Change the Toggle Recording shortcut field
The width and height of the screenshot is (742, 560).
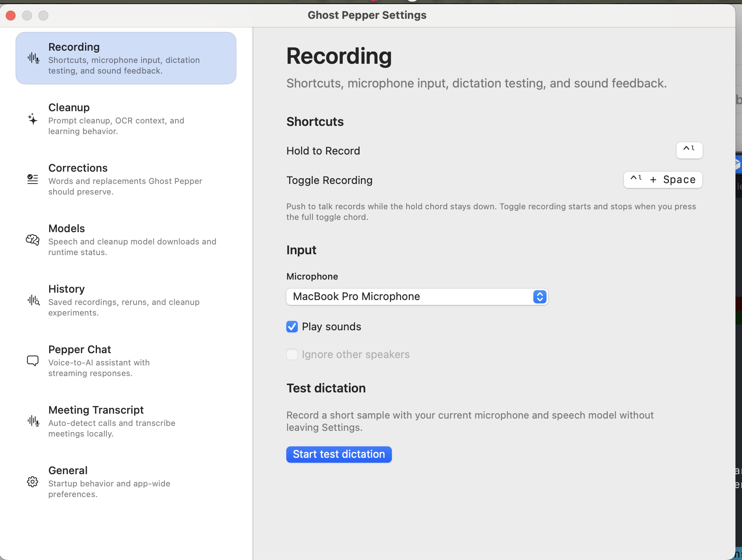pyautogui.click(x=663, y=180)
